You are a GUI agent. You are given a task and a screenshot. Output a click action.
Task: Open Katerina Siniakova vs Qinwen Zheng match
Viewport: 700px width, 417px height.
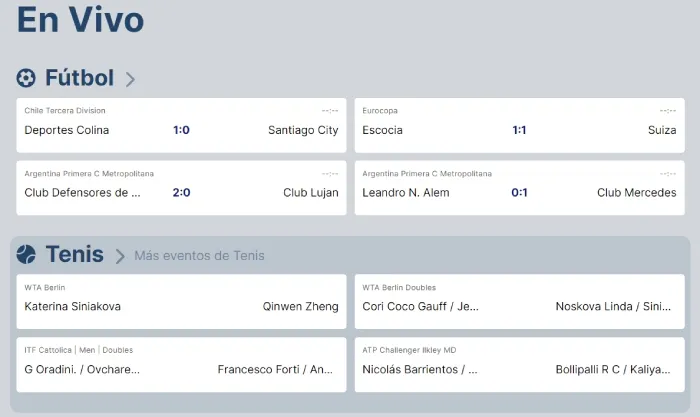tap(181, 302)
